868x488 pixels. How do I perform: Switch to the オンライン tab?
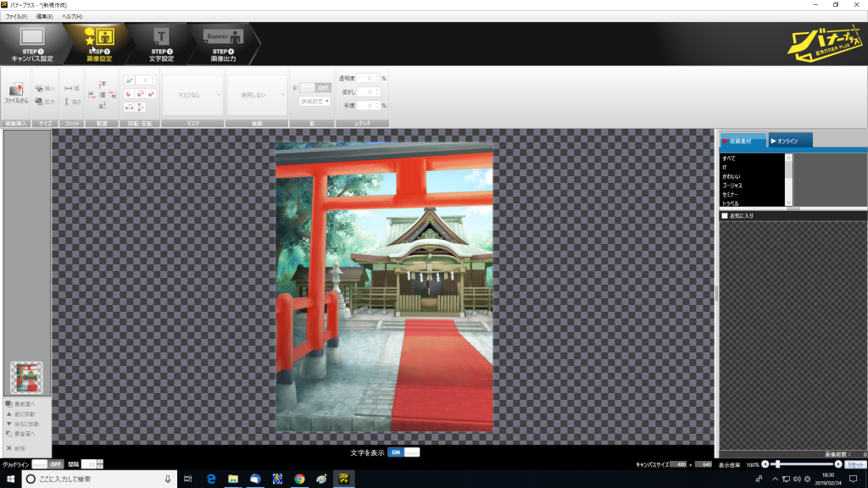pyautogui.click(x=790, y=141)
